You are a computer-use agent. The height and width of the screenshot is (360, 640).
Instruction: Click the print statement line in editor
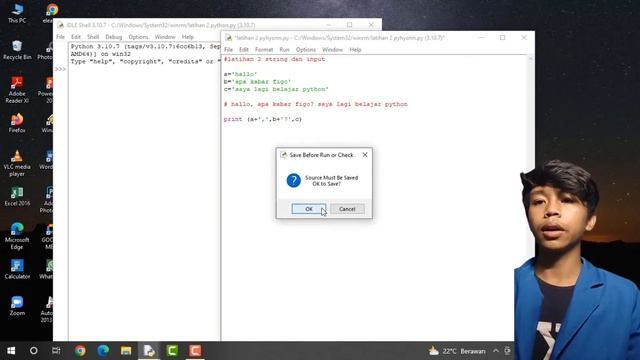[x=263, y=119]
